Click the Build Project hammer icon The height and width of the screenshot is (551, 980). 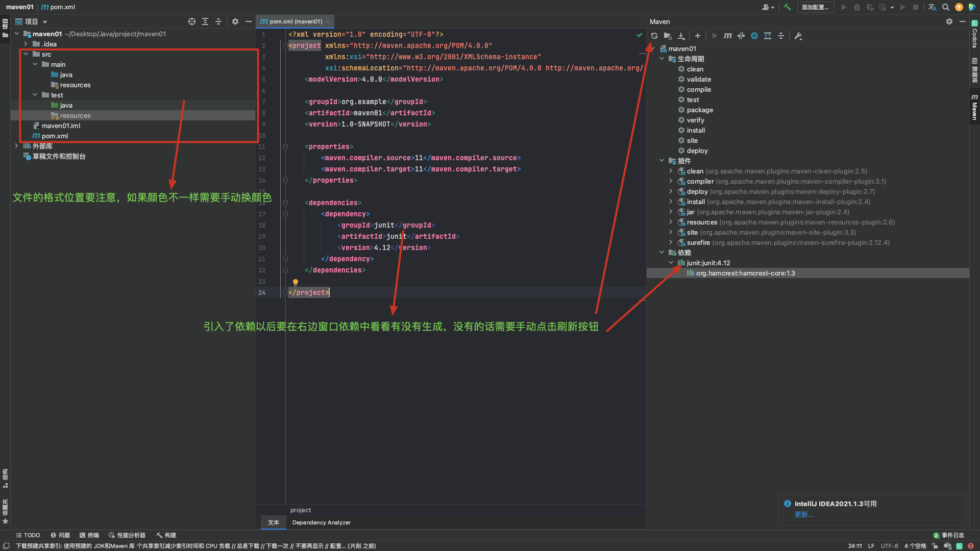[x=787, y=7]
